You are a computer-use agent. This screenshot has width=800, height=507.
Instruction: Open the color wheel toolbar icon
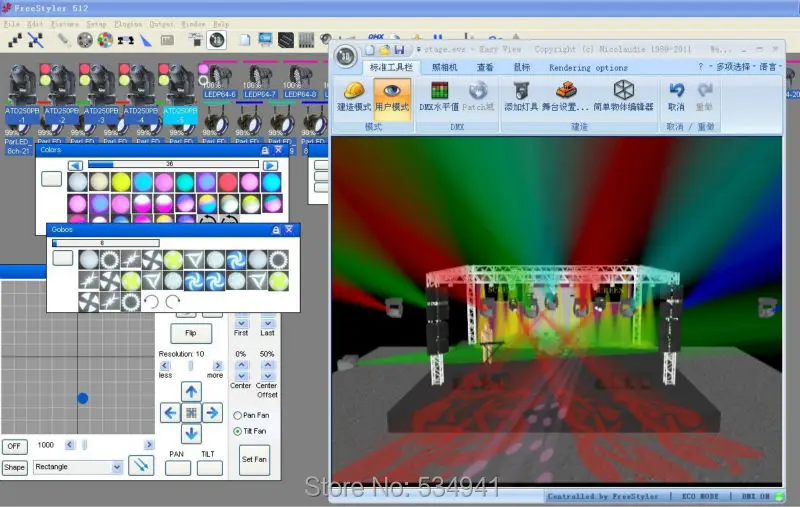[106, 40]
